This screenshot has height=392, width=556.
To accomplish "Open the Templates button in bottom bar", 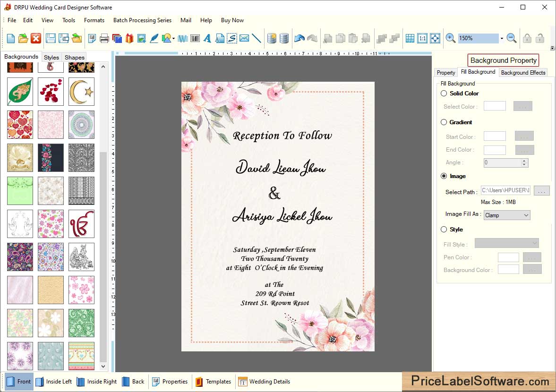I will pyautogui.click(x=213, y=382).
